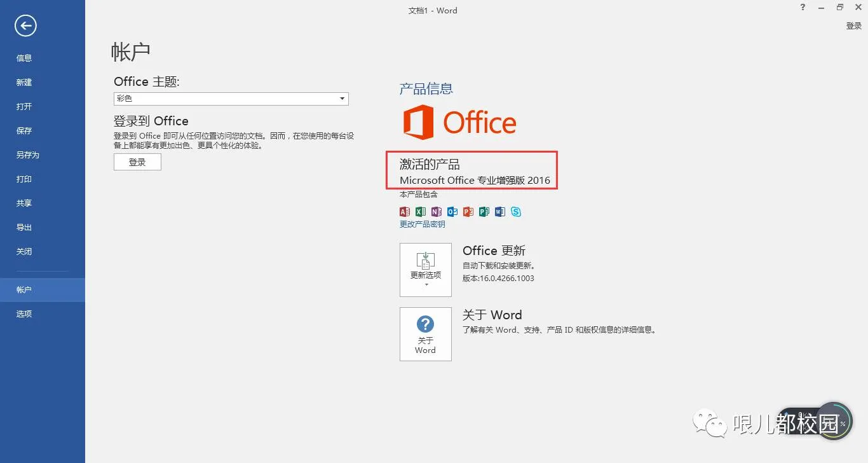Click the Office 更新 heading

pyautogui.click(x=494, y=251)
